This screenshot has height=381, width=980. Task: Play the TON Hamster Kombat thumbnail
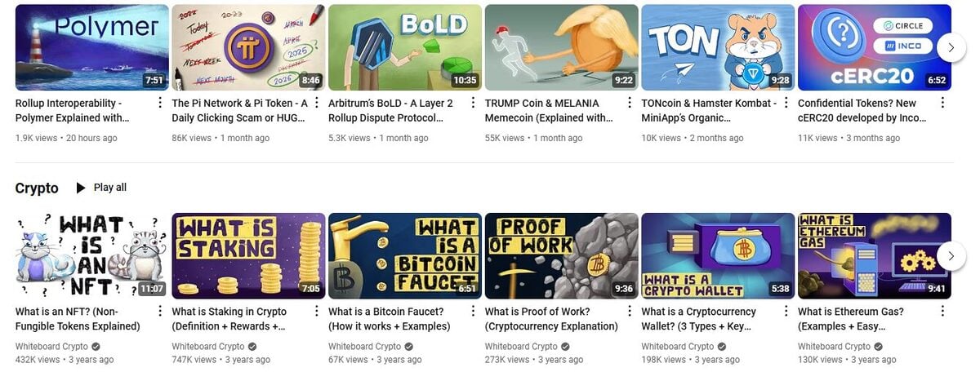pyautogui.click(x=718, y=47)
